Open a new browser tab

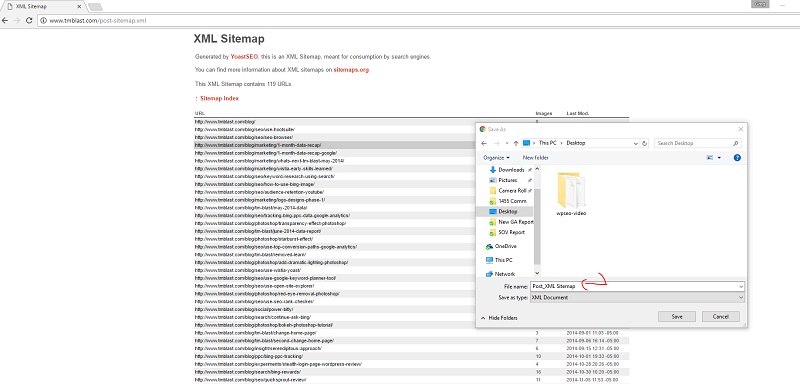[95, 7]
